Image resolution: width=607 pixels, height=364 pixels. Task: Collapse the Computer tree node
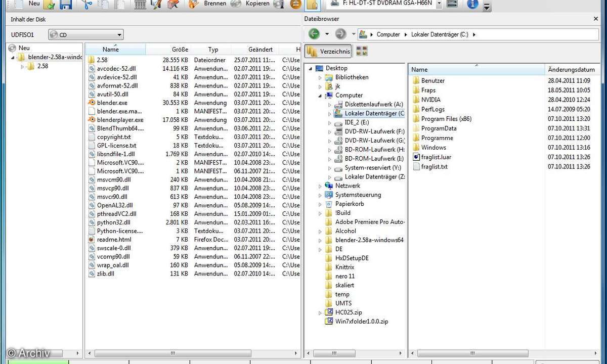tap(320, 96)
